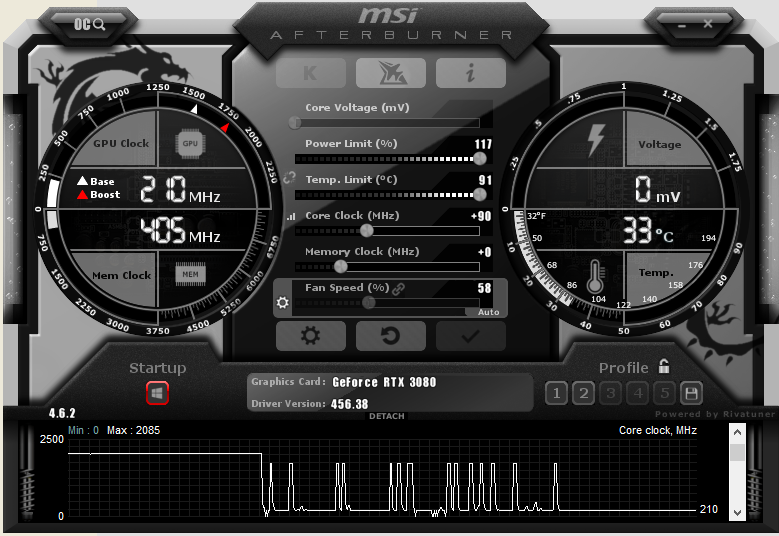779x536 pixels.
Task: Toggle the fan speed Auto mode
Action: [488, 312]
